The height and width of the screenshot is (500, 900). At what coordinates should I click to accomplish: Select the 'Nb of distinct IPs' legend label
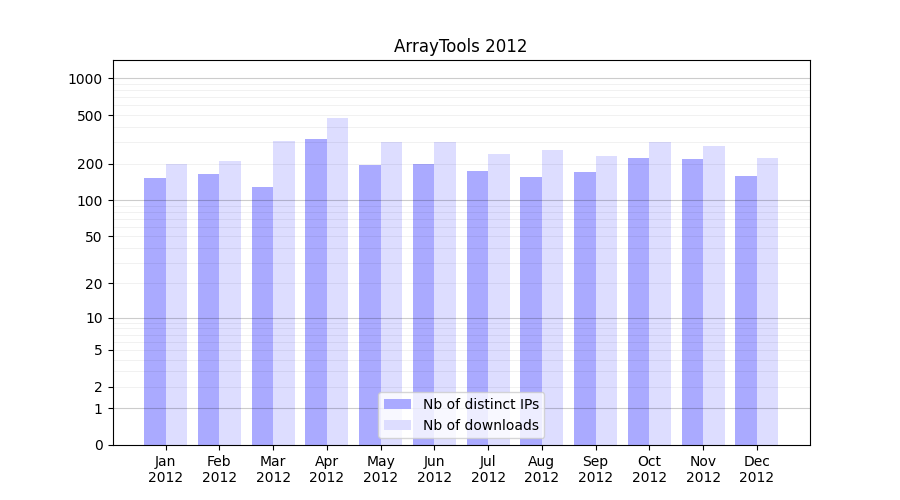[x=480, y=404]
